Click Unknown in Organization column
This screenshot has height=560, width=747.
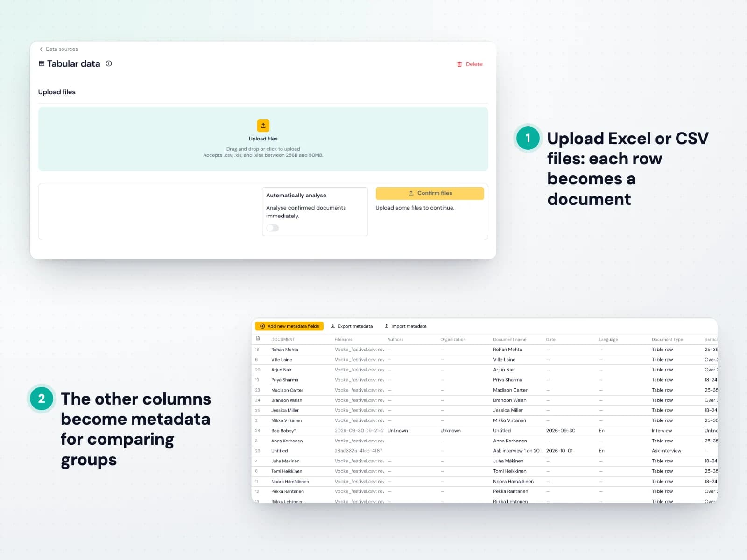point(451,431)
